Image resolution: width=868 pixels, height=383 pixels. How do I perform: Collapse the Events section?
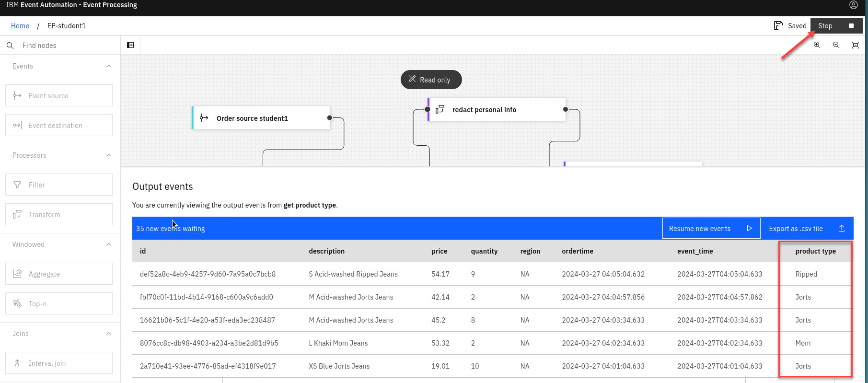[x=109, y=66]
